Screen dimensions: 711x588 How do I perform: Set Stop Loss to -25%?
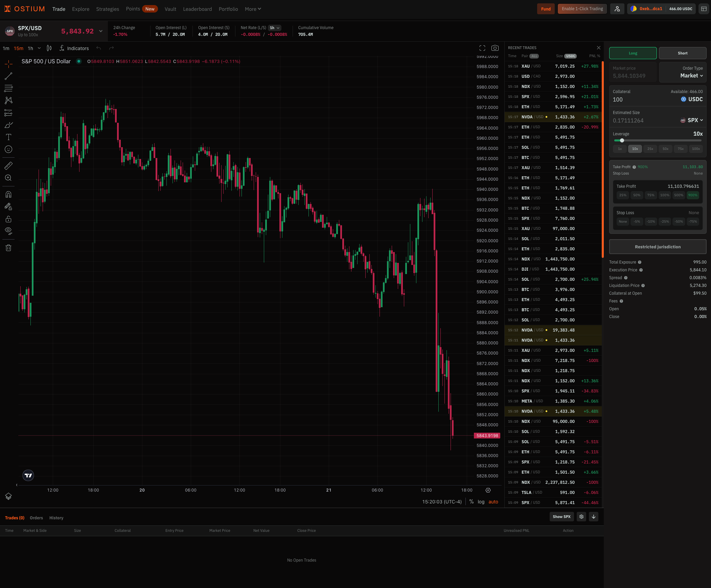click(665, 221)
